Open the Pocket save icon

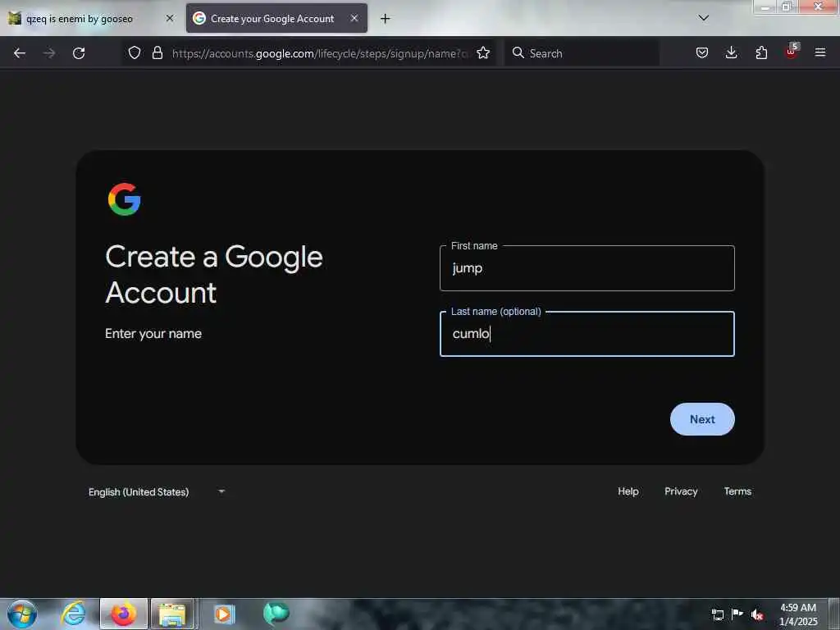click(702, 52)
